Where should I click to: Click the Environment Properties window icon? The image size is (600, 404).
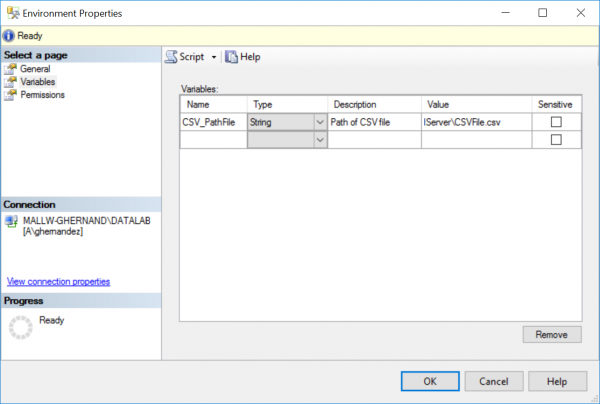[12, 12]
